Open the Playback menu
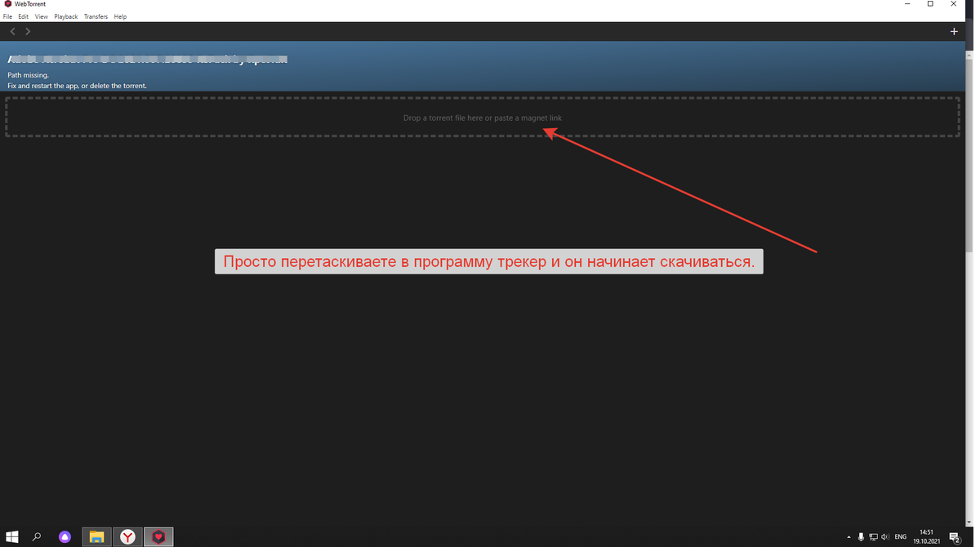 (x=66, y=16)
